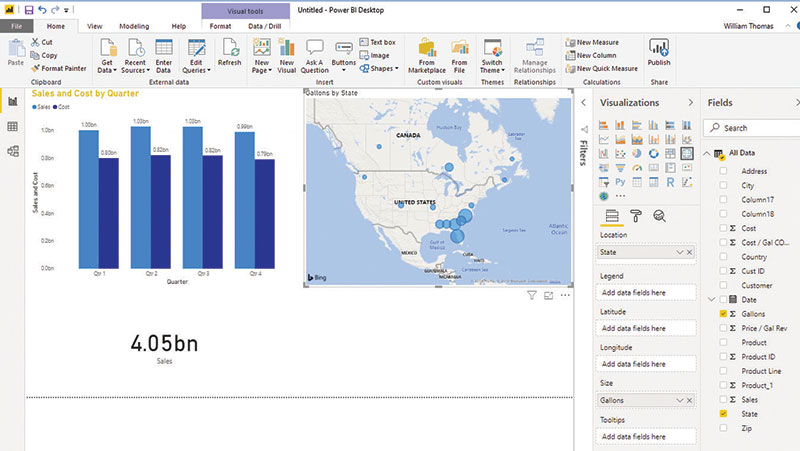This screenshot has height=451, width=800.
Task: Click New Measure button
Action: [x=598, y=42]
